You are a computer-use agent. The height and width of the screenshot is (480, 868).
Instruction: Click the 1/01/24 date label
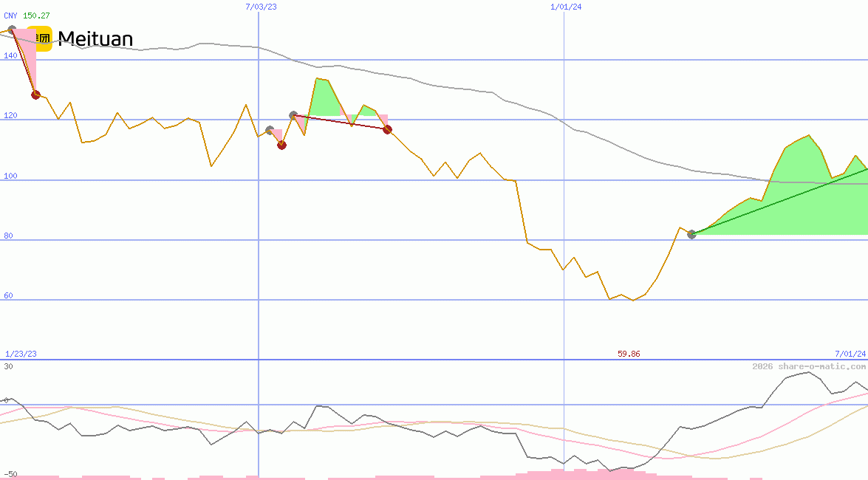point(566,7)
